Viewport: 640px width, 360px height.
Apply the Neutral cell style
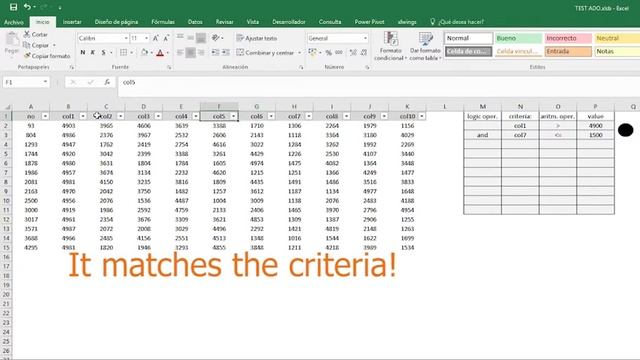(x=617, y=38)
